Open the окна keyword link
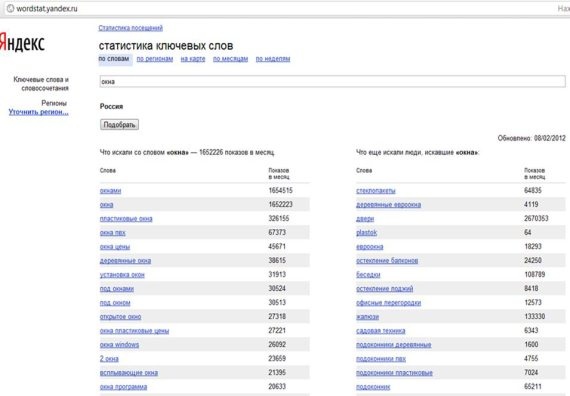Screen dimensions: 570x396 [107, 205]
